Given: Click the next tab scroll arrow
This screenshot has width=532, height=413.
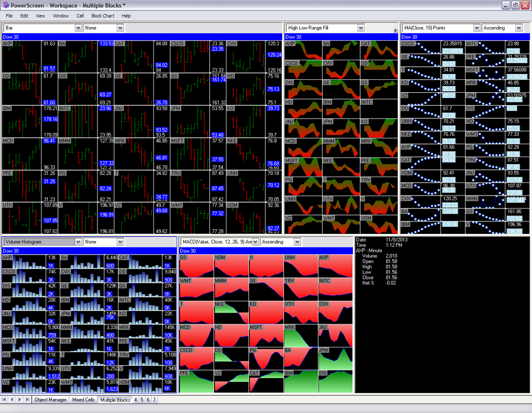Looking at the screenshot, I should pos(20,400).
